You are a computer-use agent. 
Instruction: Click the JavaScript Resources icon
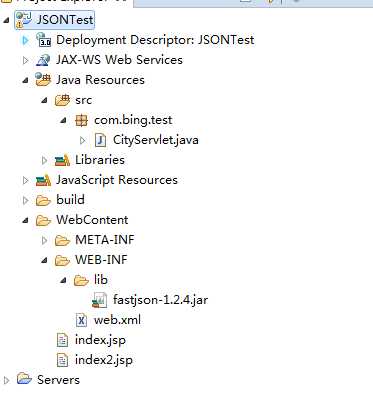click(43, 180)
